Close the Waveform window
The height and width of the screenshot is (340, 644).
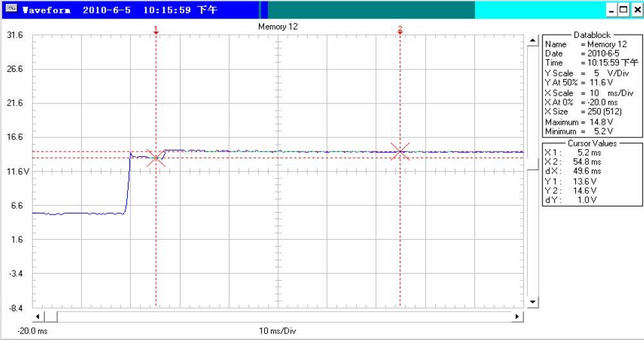[x=635, y=10]
